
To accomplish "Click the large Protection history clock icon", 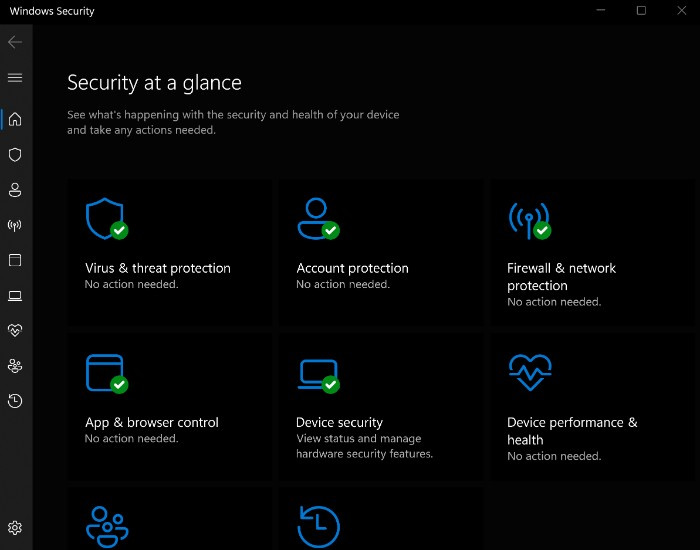I will coord(318,527).
